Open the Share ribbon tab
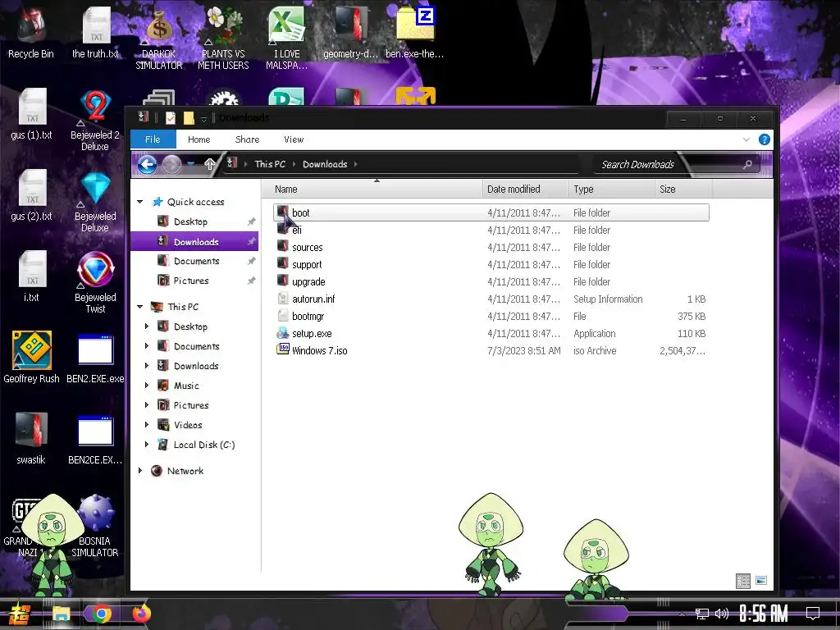Image resolution: width=840 pixels, height=630 pixels. (247, 139)
